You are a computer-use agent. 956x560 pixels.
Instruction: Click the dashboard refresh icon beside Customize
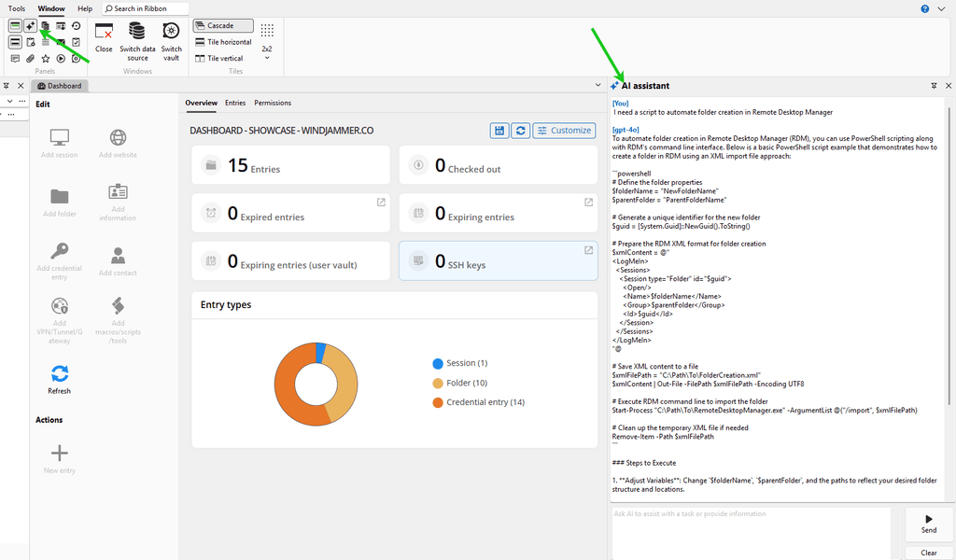coord(521,131)
